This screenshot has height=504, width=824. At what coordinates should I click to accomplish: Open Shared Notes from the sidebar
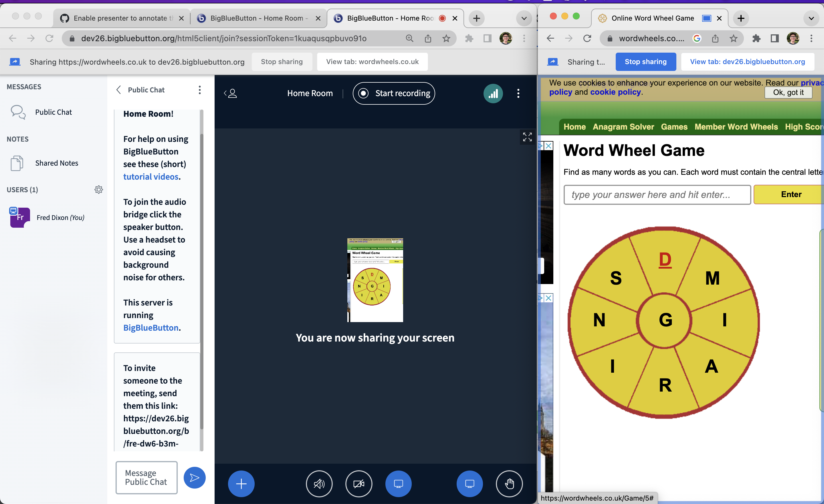[57, 163]
